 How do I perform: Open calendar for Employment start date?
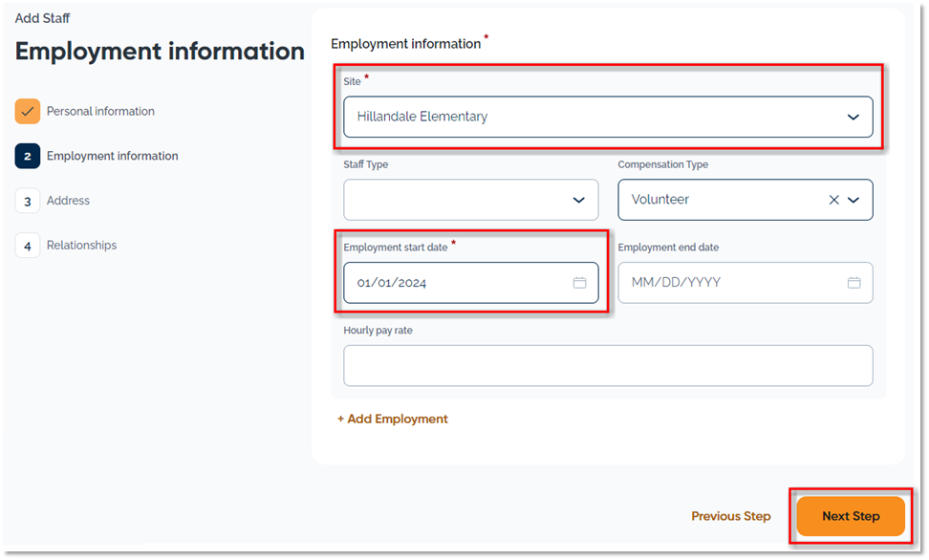click(579, 283)
